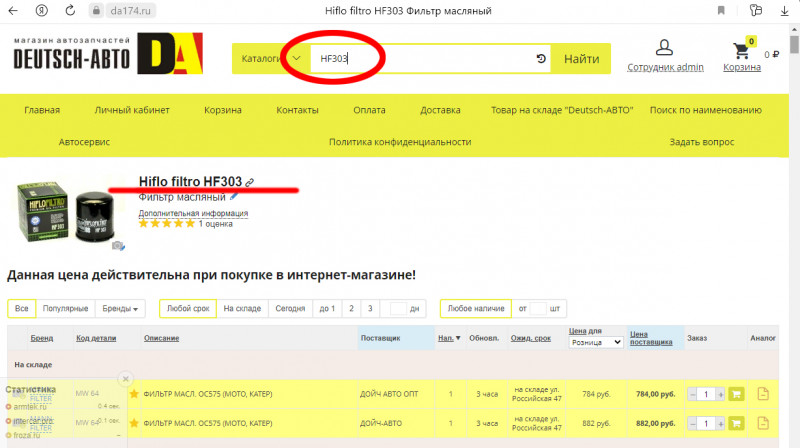This screenshot has width=800, height=448.
Task: Open the user profile icon above Сотрудник admin
Action: click(664, 47)
